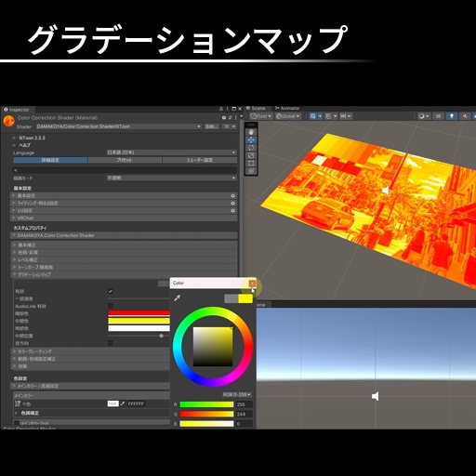Click the scene audio/effects icon after lighting

[465, 116]
